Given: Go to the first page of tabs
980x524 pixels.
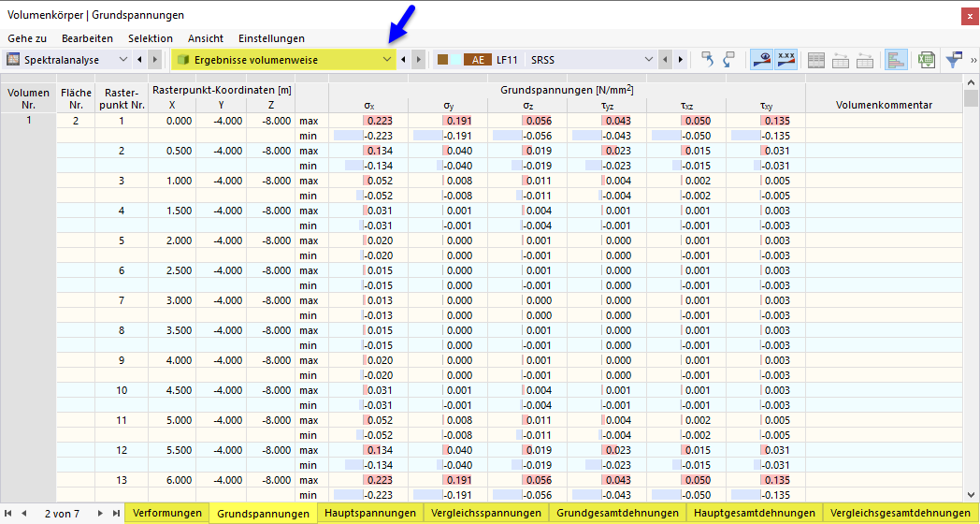Looking at the screenshot, I should click(x=10, y=513).
